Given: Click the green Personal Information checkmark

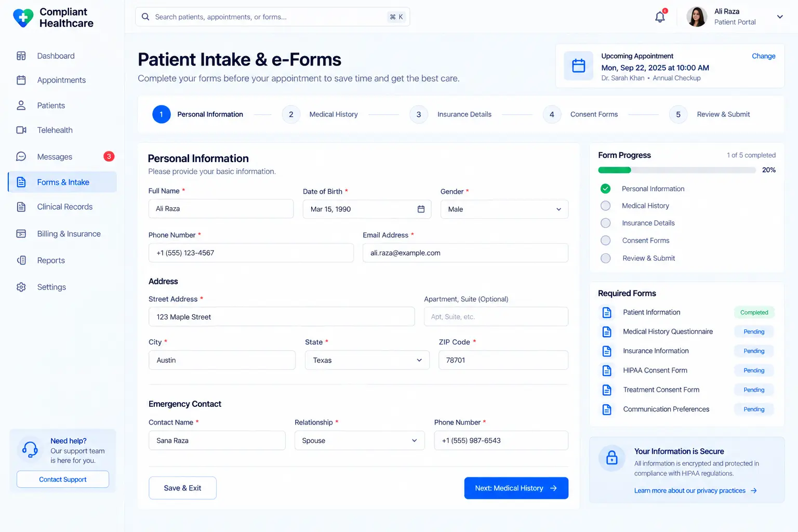Looking at the screenshot, I should [x=605, y=189].
